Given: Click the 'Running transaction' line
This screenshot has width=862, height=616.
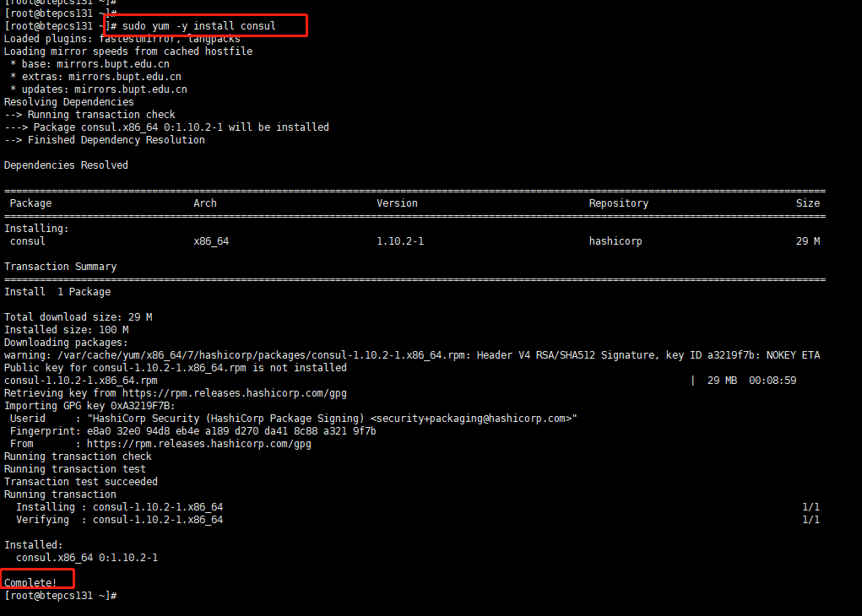Looking at the screenshot, I should pos(60,494).
